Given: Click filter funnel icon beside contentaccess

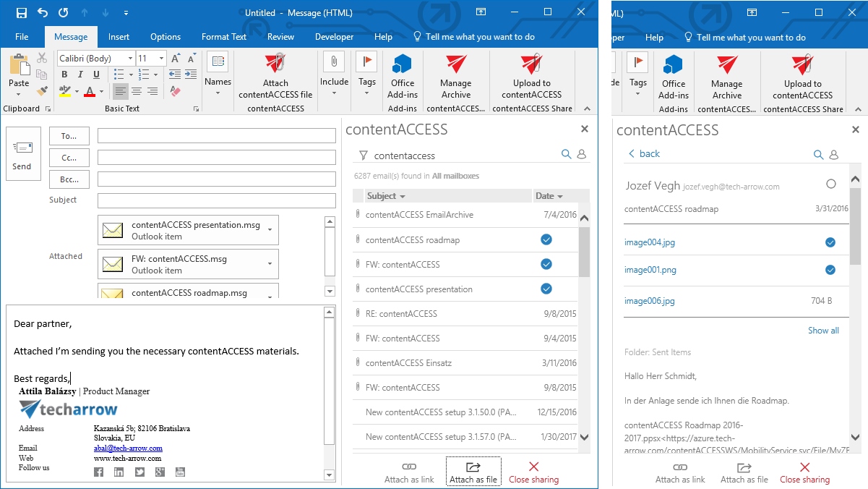Looking at the screenshot, I should 363,156.
